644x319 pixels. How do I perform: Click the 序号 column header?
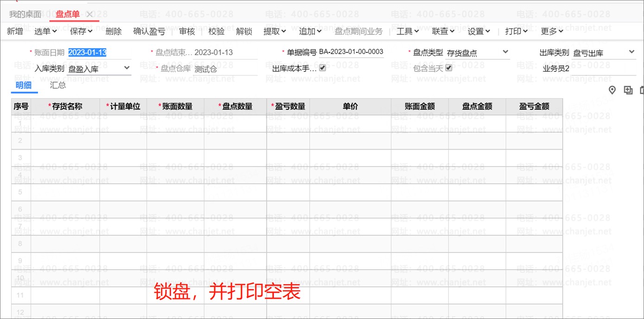point(21,106)
